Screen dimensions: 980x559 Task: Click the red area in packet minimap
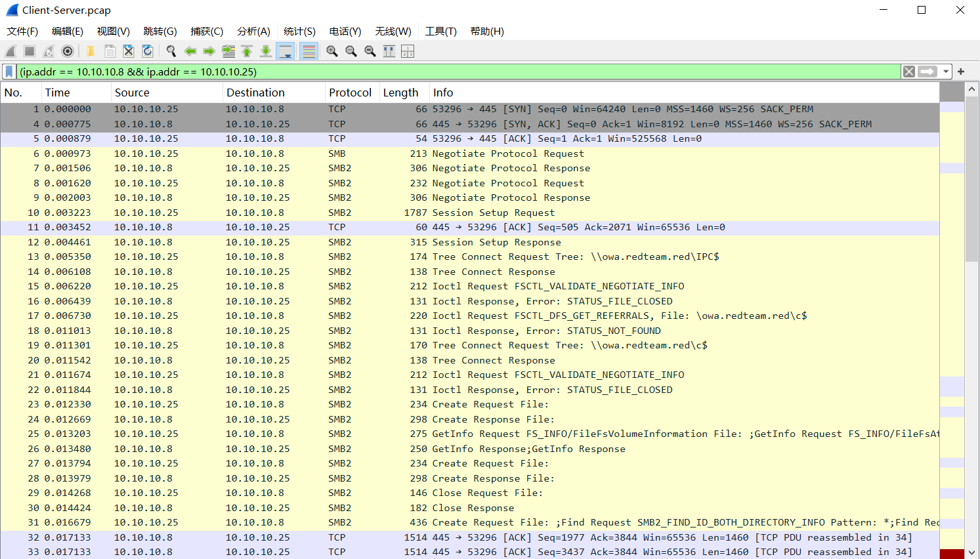[x=952, y=554]
